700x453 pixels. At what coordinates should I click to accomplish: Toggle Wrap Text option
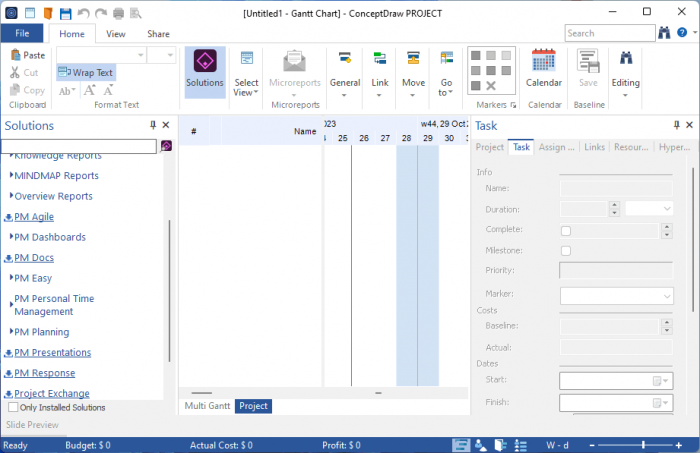[x=86, y=72]
